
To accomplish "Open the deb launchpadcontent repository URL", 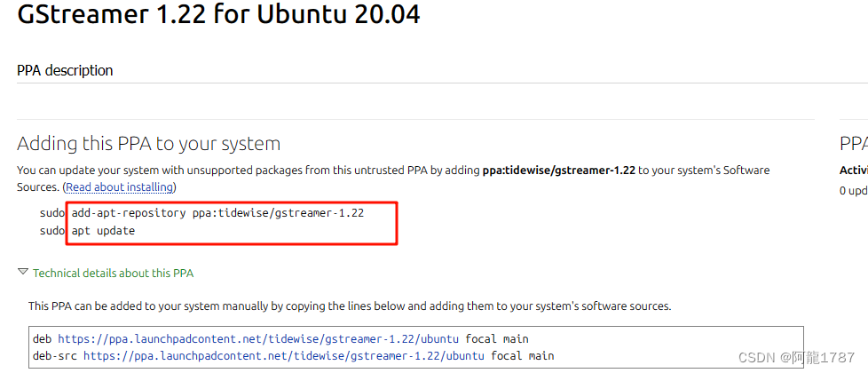I will [x=258, y=338].
